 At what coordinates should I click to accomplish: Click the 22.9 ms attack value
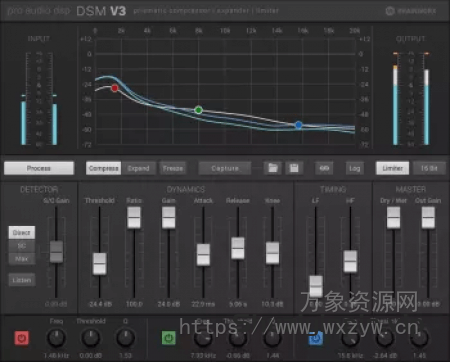[x=203, y=304]
